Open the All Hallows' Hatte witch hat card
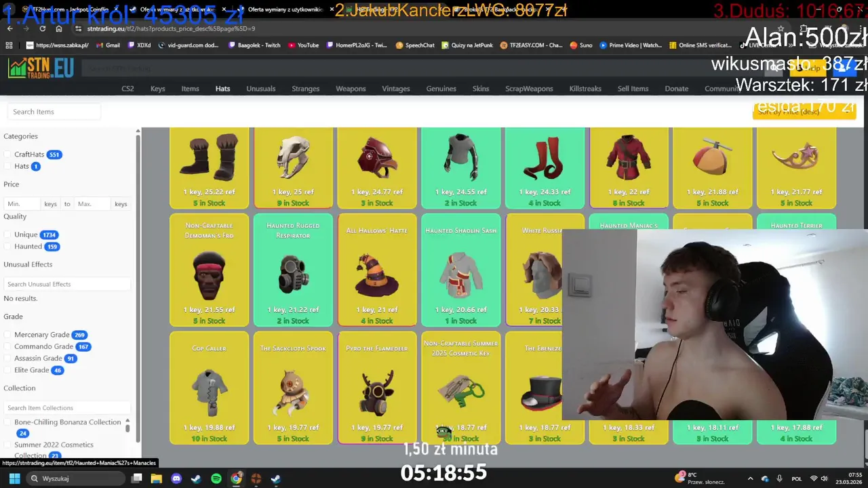The width and height of the screenshot is (868, 488). click(377, 270)
